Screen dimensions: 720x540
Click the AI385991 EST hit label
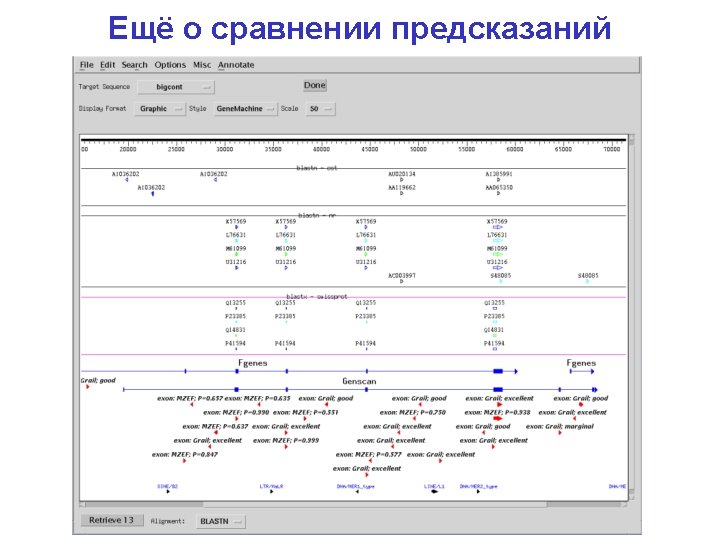499,174
